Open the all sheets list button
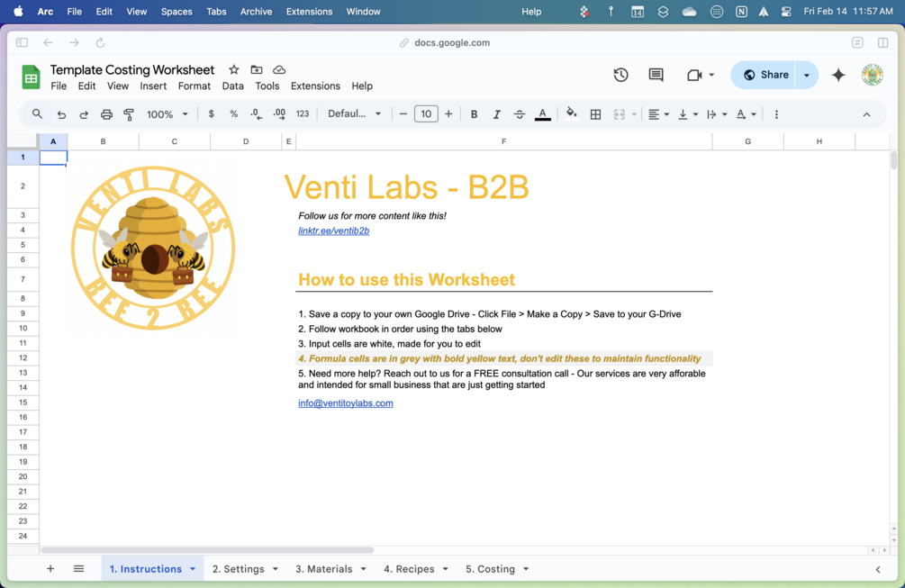The height and width of the screenshot is (588, 905). 78,569
